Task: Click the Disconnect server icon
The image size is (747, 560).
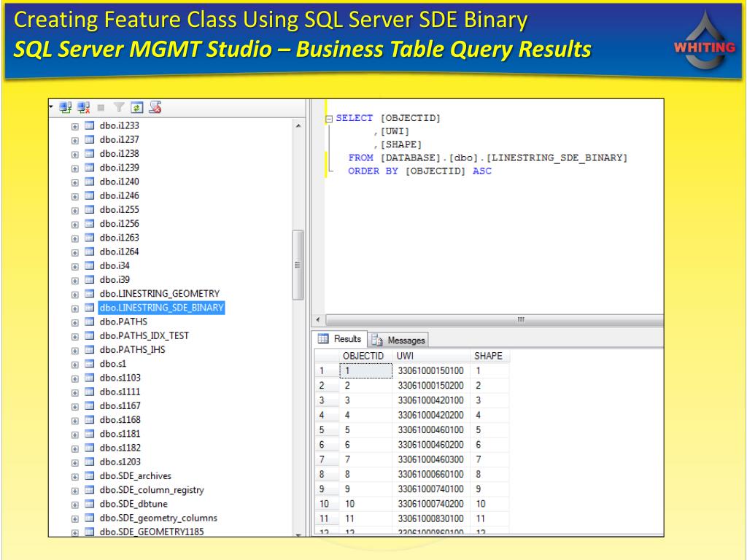Action: [x=83, y=108]
